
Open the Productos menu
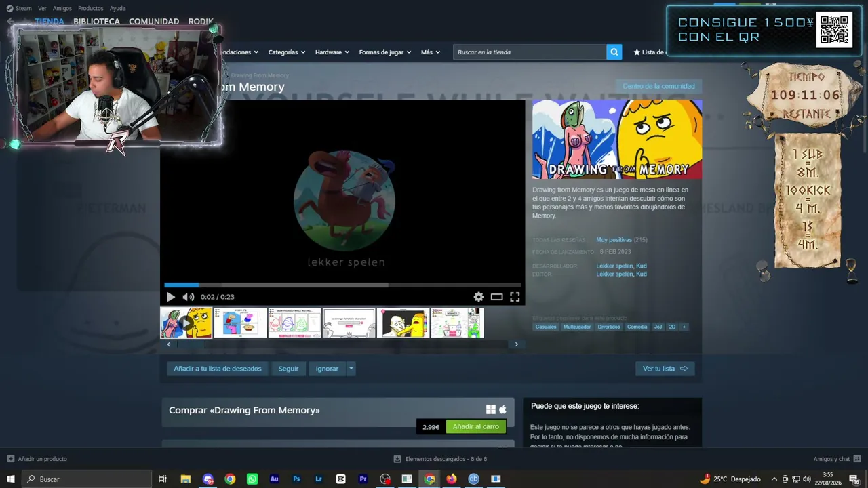tap(91, 8)
